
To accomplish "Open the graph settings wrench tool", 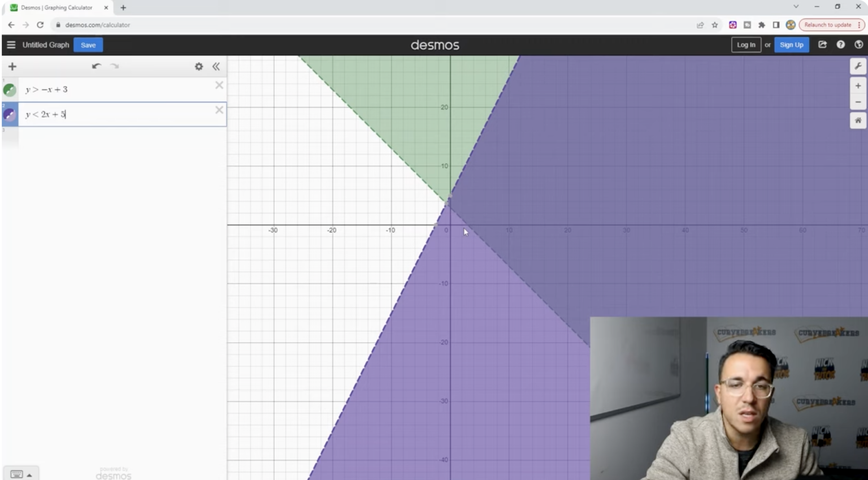I will (x=858, y=66).
